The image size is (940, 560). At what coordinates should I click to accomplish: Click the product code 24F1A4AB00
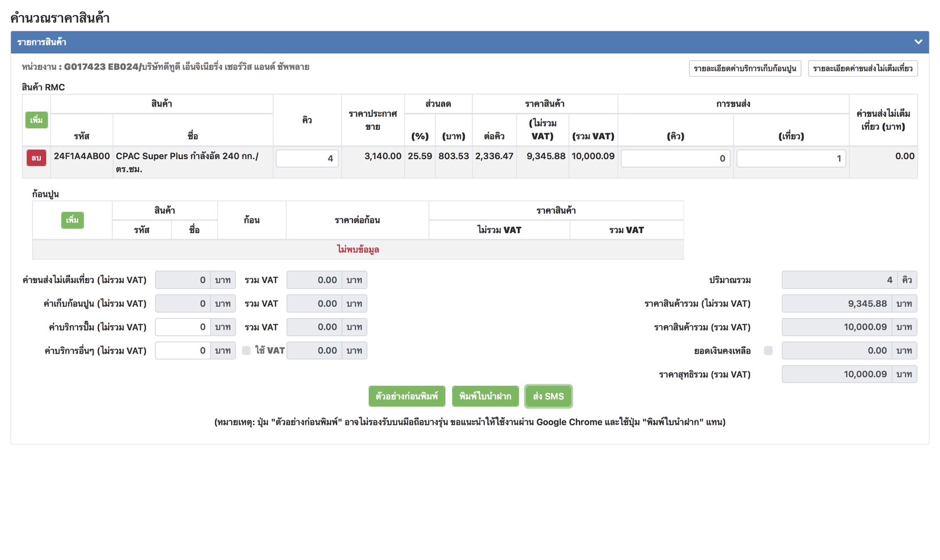point(82,156)
